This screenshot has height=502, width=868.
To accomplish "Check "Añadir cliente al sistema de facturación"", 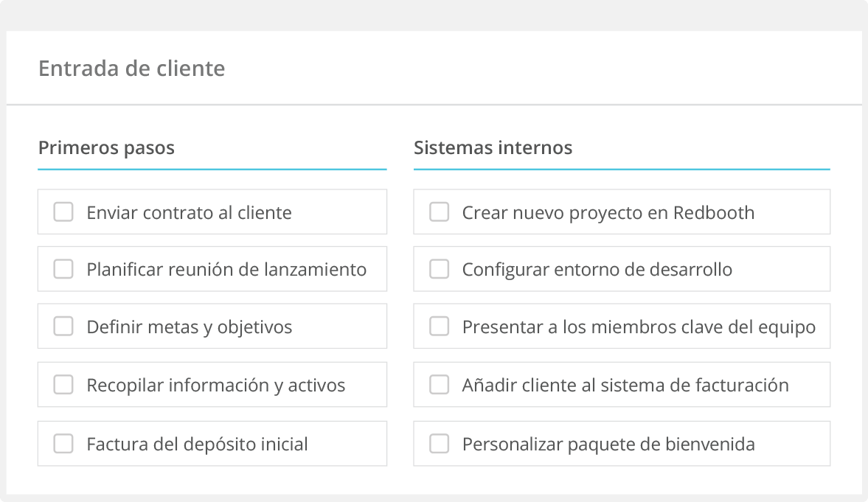I will tap(439, 384).
